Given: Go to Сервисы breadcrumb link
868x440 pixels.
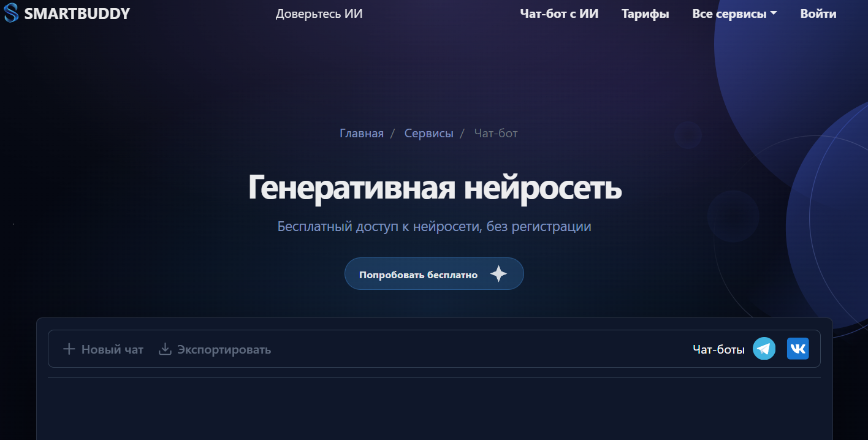Looking at the screenshot, I should tap(429, 133).
